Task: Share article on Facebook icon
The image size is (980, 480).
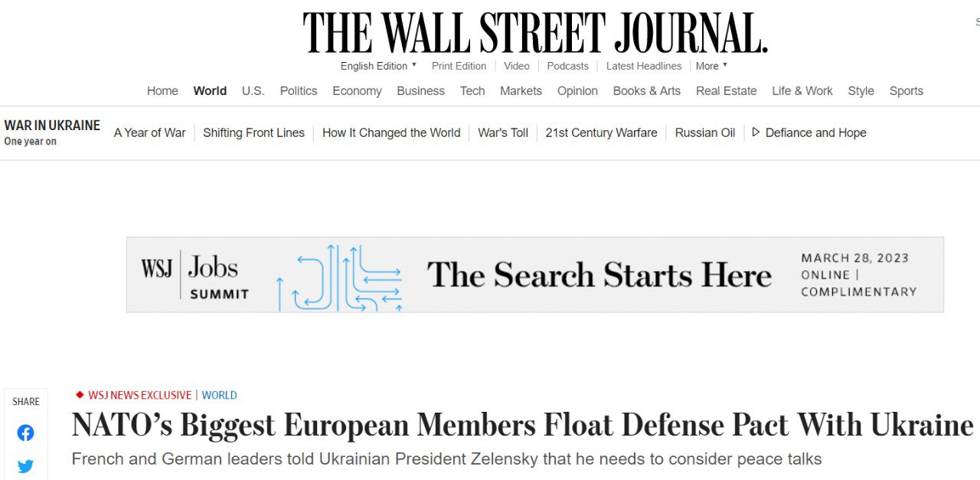Action: [x=25, y=433]
